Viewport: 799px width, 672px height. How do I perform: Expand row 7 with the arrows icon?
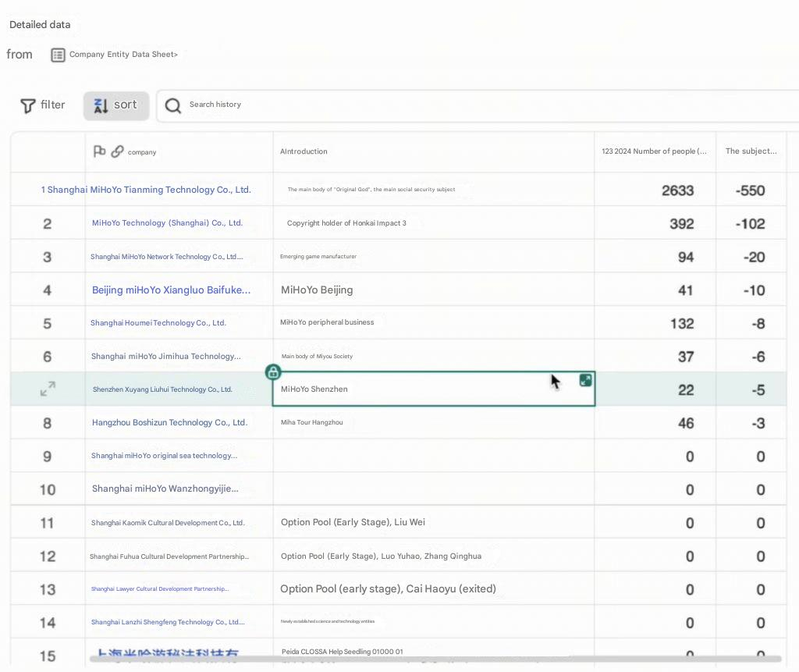click(x=48, y=389)
